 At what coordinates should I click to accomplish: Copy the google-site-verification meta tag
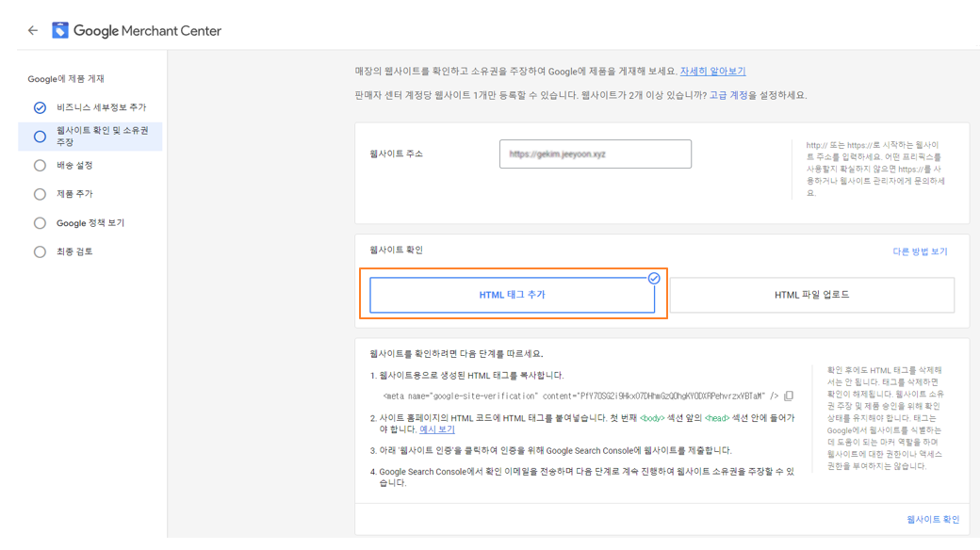click(789, 396)
